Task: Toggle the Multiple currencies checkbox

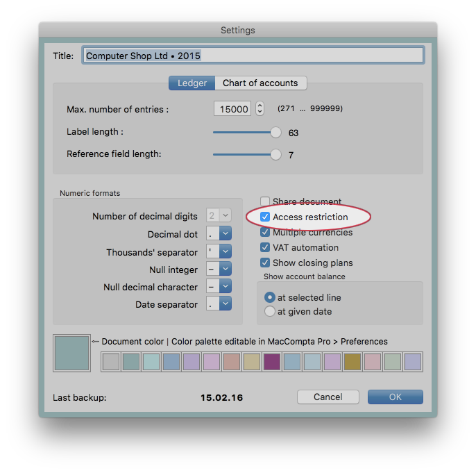Action: [265, 232]
